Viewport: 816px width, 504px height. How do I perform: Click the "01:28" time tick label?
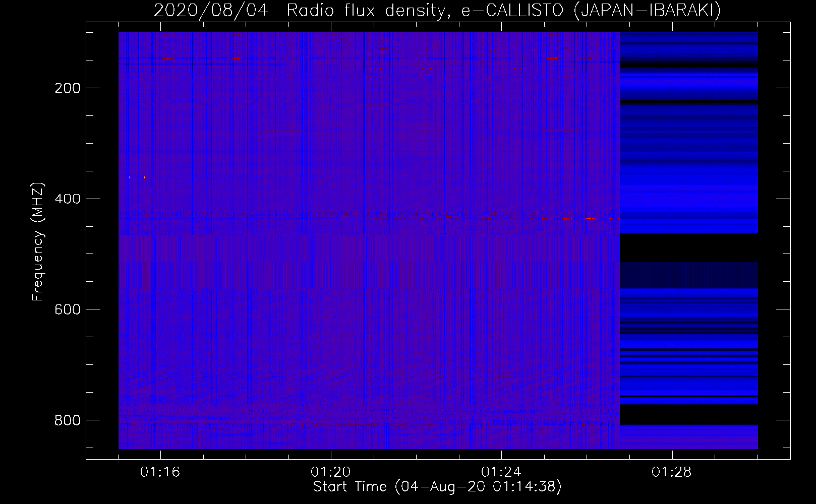click(672, 472)
